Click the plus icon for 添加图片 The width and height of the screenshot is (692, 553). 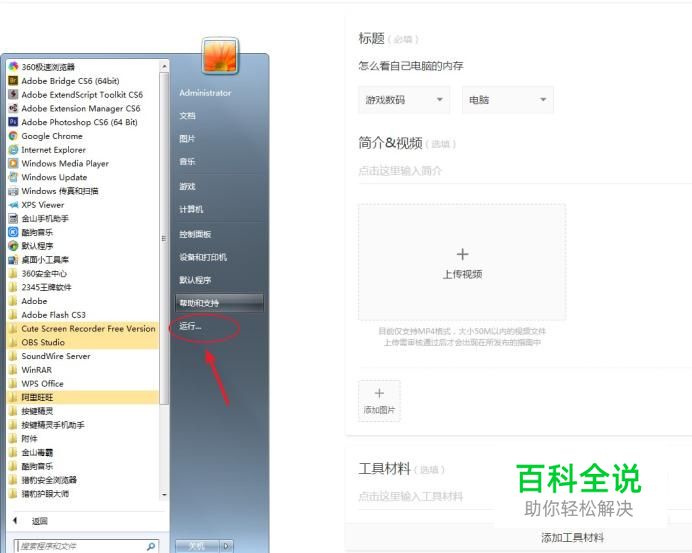379,393
